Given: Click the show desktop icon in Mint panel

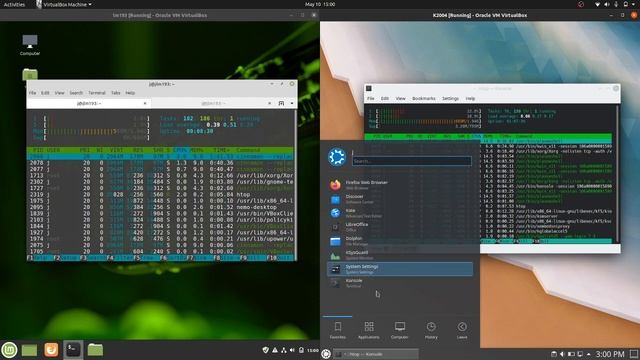Looking at the screenshot, I should click(29, 350).
